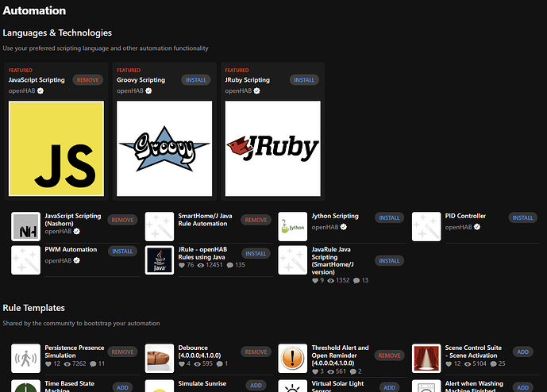Add the Virtual Solar Light Sensor template
This screenshot has height=392, width=547.
click(389, 387)
